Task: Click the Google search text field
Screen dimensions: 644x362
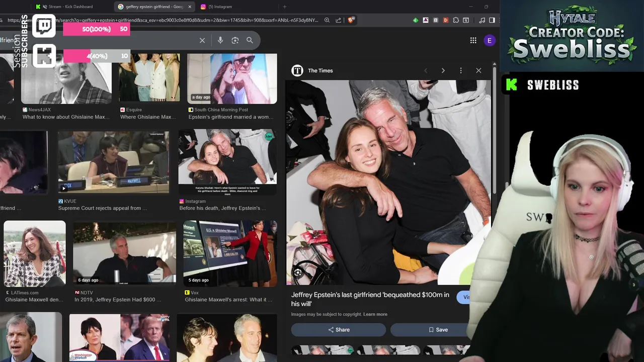Action: click(x=97, y=40)
